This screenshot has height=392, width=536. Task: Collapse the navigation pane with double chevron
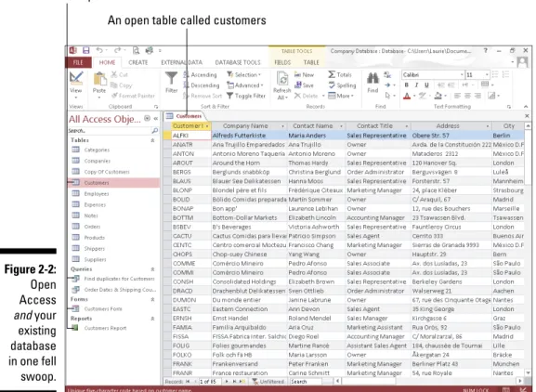(x=155, y=119)
